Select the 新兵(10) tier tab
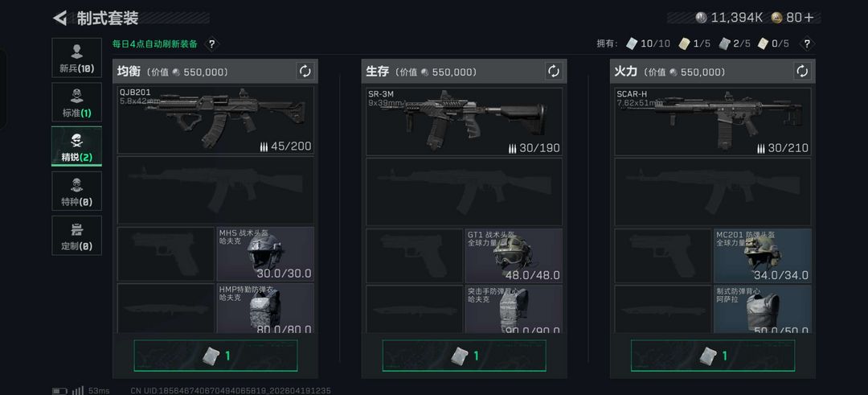The height and width of the screenshot is (395, 868). pos(77,58)
